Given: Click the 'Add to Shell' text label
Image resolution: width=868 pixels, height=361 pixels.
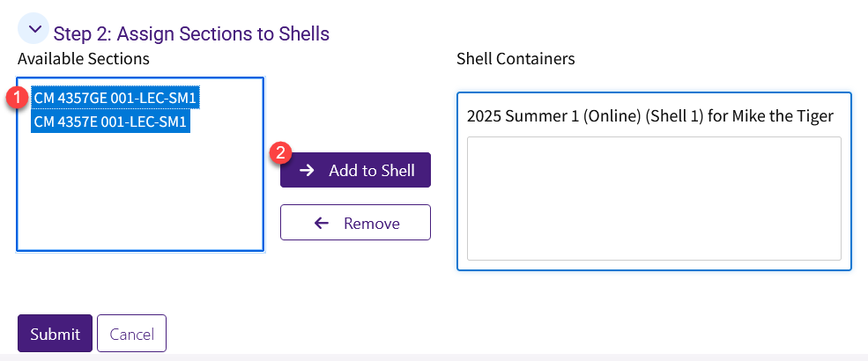Looking at the screenshot, I should 371,171.
